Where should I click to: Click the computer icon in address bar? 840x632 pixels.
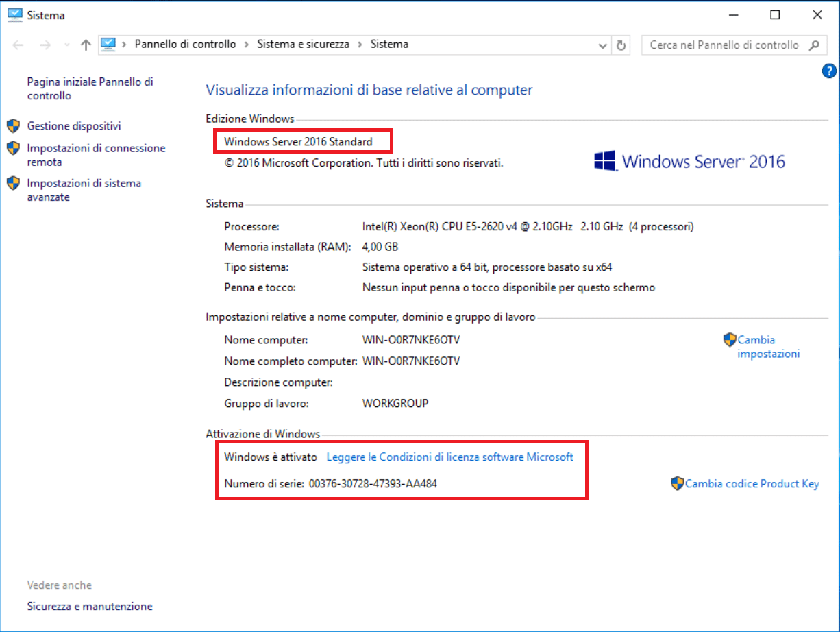point(108,45)
